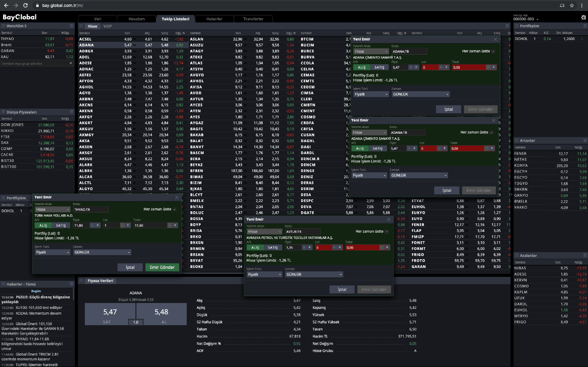Open the Hisse list panel hamburger menu

pos(507,26)
